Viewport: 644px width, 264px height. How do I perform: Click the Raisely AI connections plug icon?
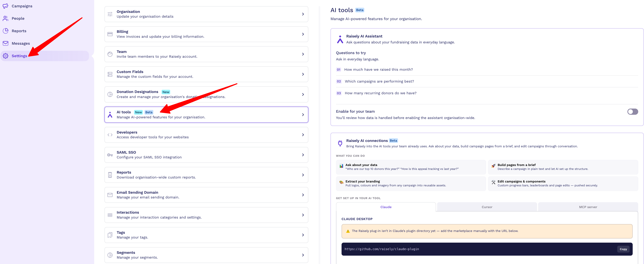coord(340,143)
